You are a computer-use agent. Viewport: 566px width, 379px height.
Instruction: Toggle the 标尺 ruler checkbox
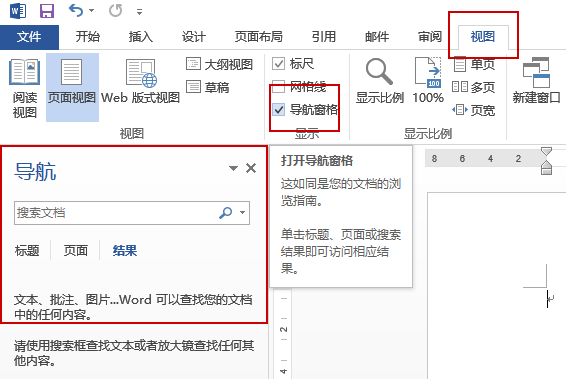278,64
